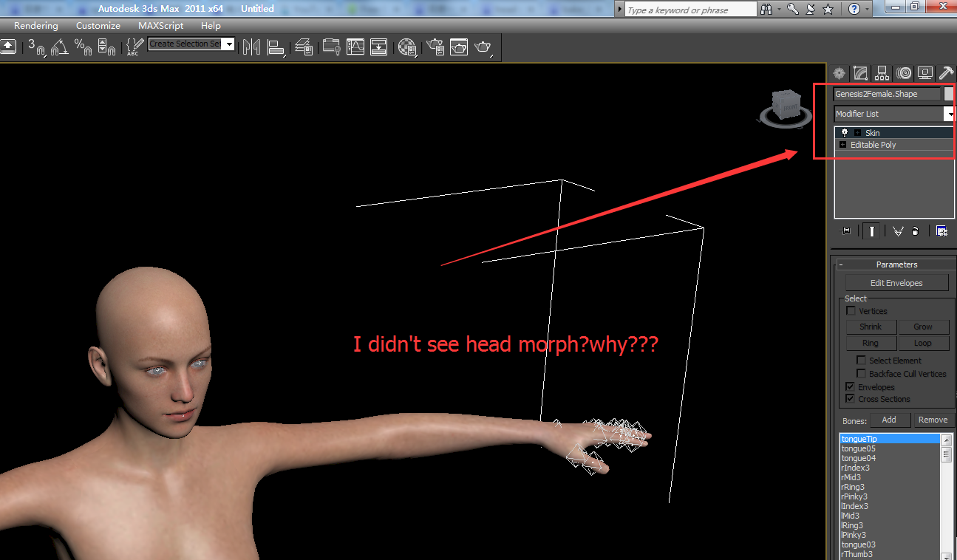
Task: Switch to the Modify panel tab
Action: click(x=860, y=72)
